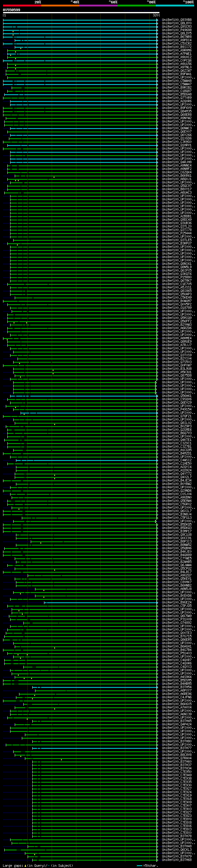Select the UniRef100_C5XCR2 row label
The height and width of the screenshot is (868, 197).
click(177, 43)
